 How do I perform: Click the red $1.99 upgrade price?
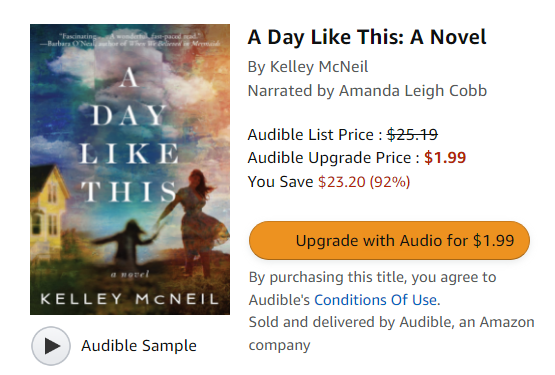[445, 158]
